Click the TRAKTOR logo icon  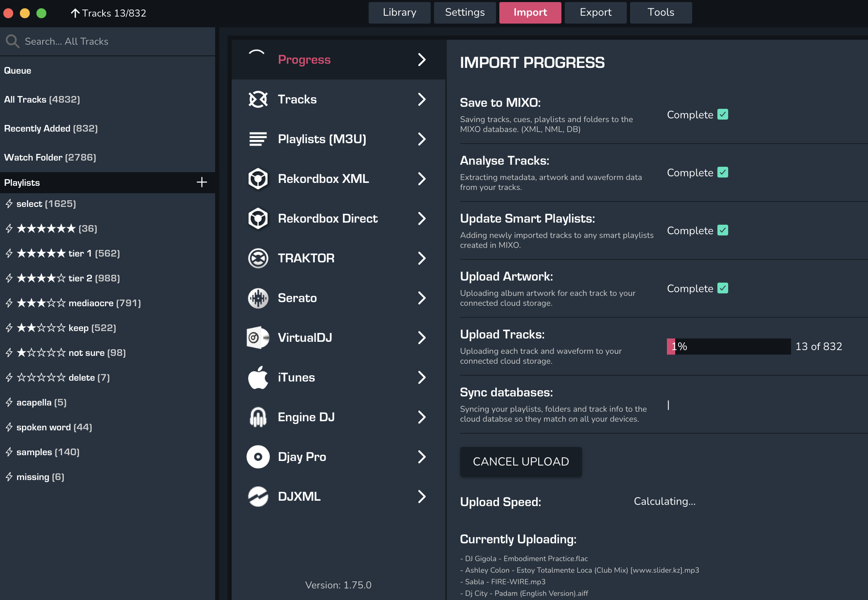(258, 258)
